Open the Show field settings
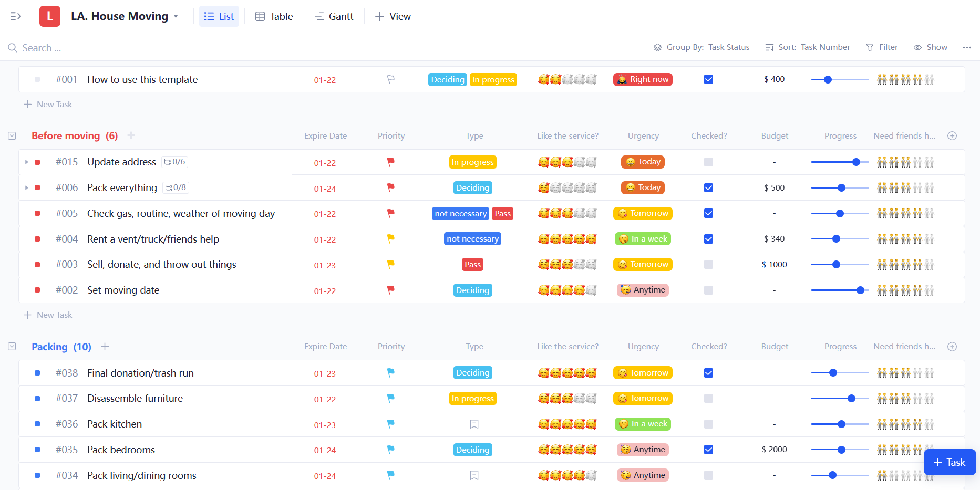 point(931,47)
